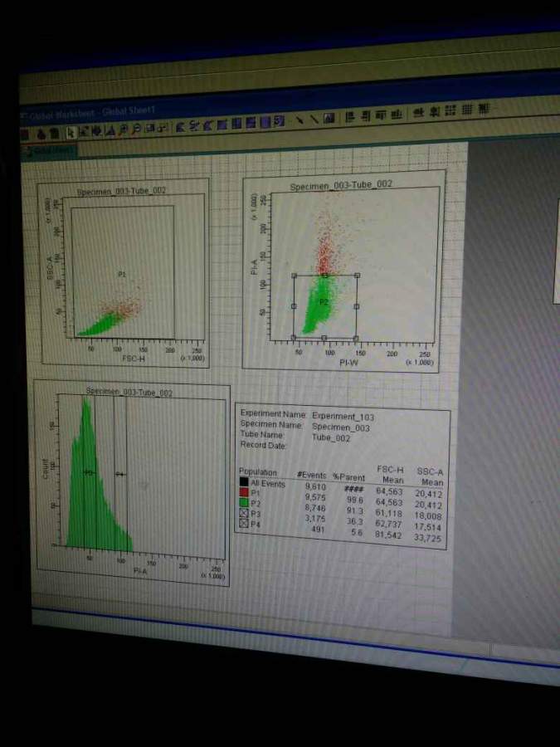Screen dimensions: 560x747
Task: Click the zoom-in magnifier tool
Action: coord(123,129)
